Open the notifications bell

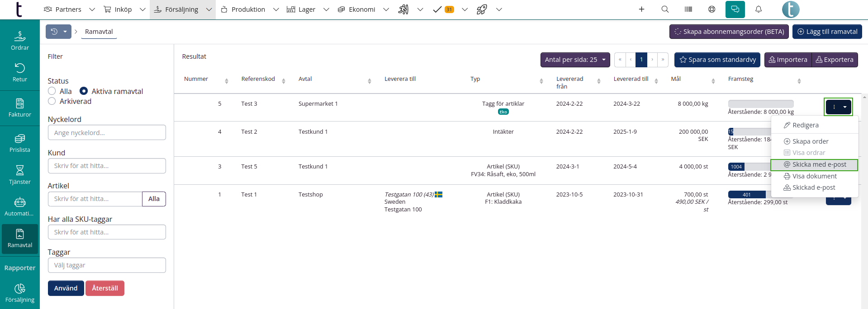(x=759, y=9)
